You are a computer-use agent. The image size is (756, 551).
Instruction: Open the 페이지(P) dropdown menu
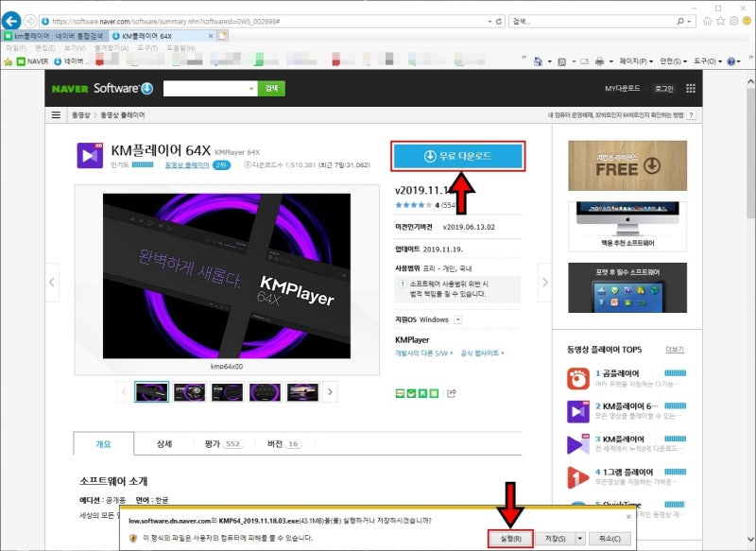pyautogui.click(x=636, y=61)
